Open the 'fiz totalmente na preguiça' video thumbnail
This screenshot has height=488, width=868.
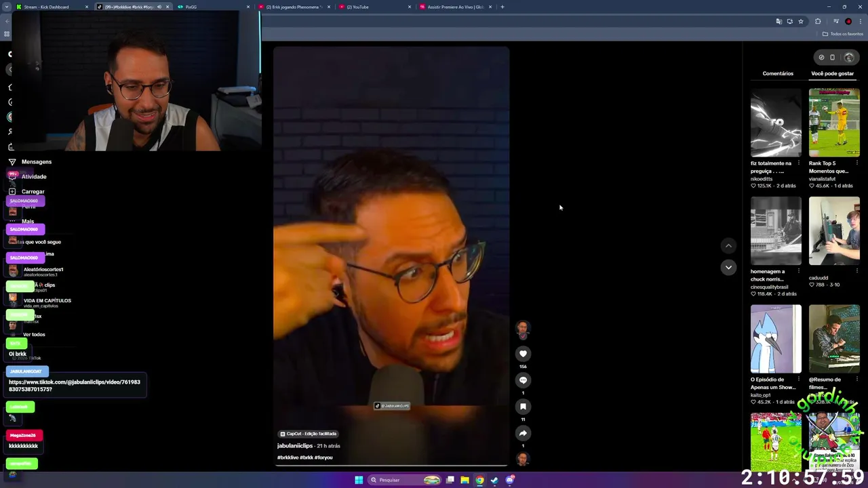click(776, 123)
